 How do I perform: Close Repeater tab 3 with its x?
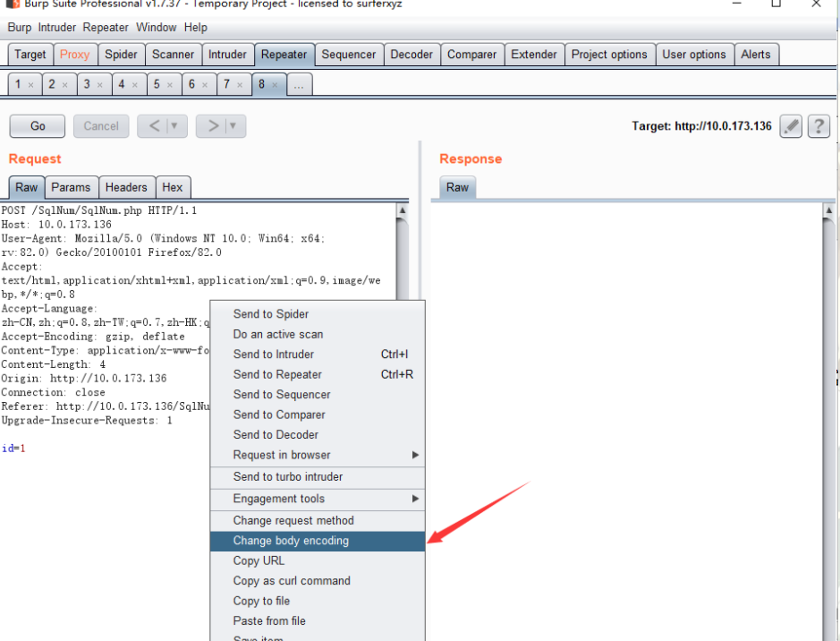point(99,85)
